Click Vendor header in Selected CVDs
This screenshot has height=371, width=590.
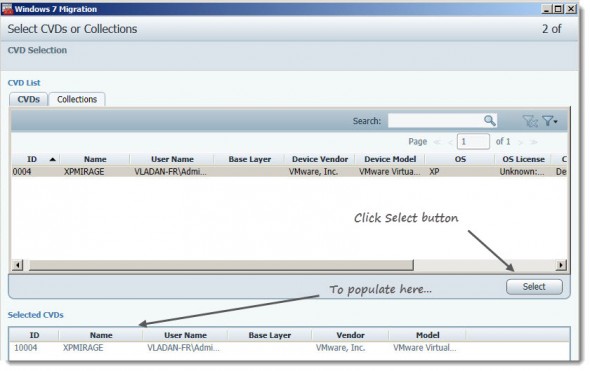point(350,335)
